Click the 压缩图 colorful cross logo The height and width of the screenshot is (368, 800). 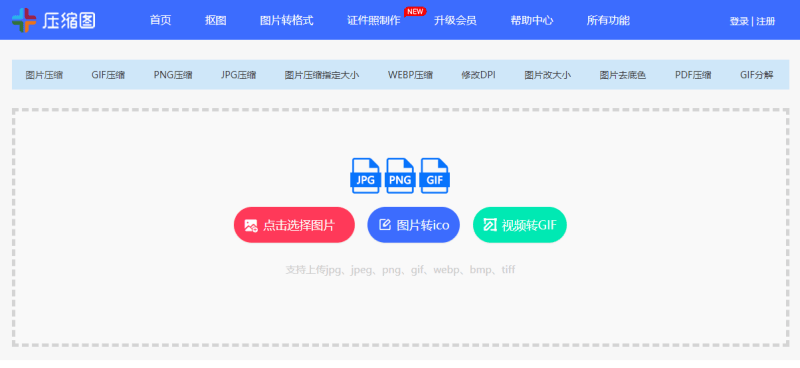tap(24, 20)
